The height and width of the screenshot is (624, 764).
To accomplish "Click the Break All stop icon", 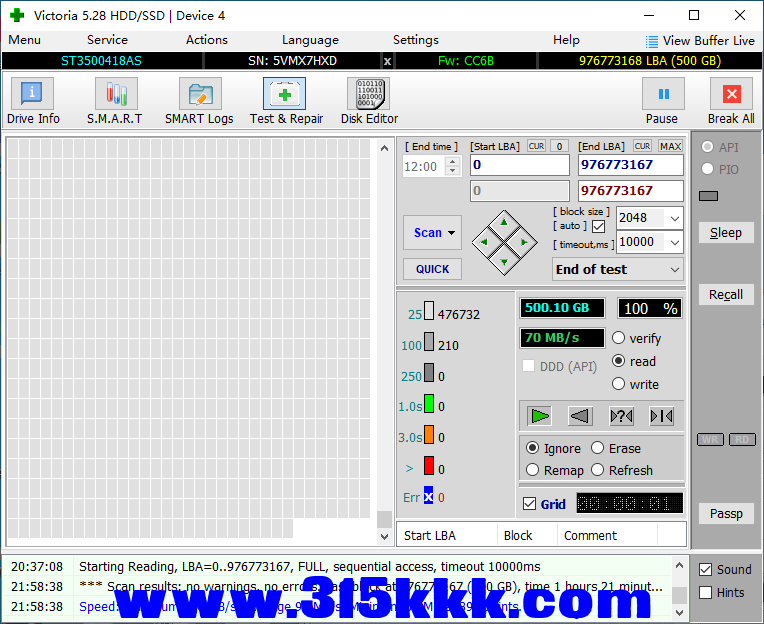I will (x=731, y=95).
